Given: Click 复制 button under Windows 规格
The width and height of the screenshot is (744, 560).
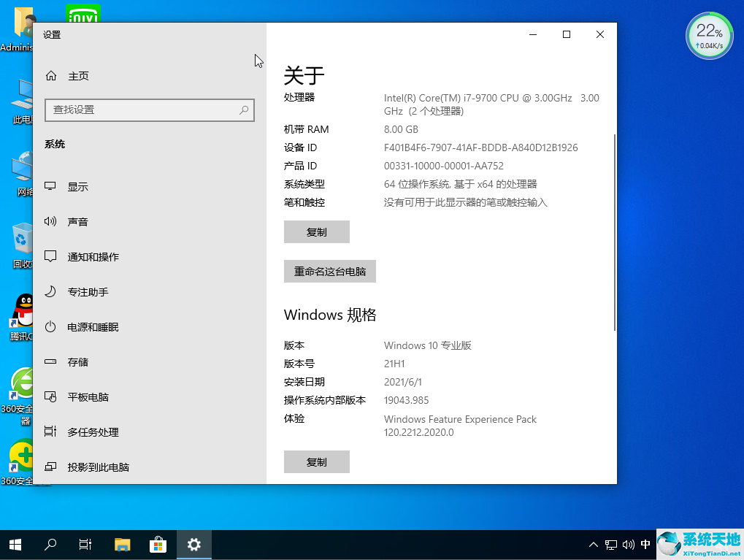Looking at the screenshot, I should [316, 461].
